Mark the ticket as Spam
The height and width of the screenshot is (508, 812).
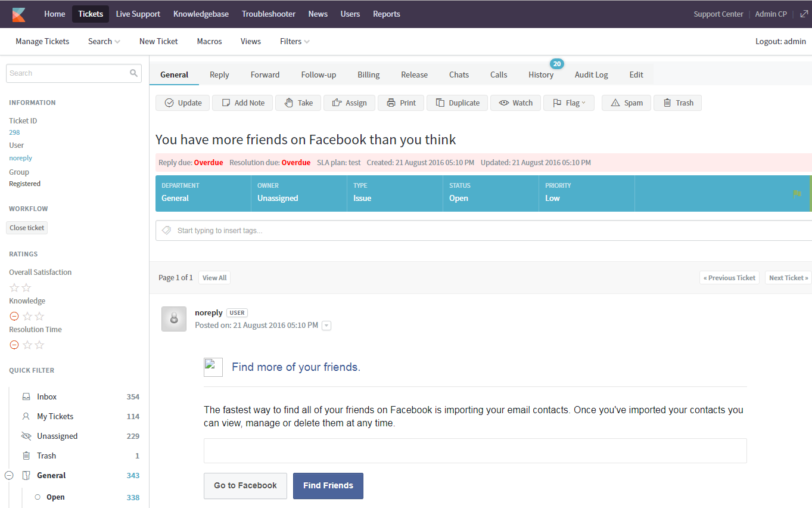tap(626, 103)
